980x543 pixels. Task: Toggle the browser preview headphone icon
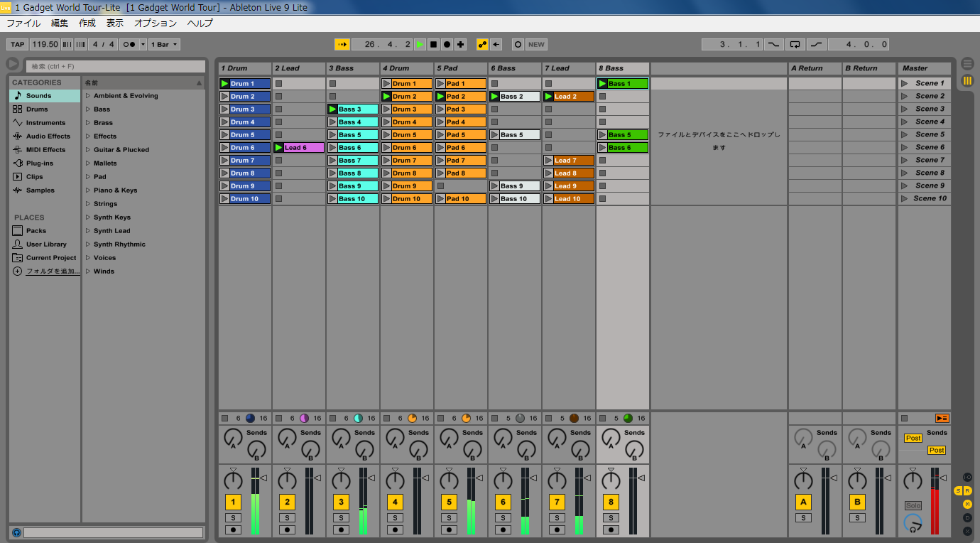[x=16, y=532]
